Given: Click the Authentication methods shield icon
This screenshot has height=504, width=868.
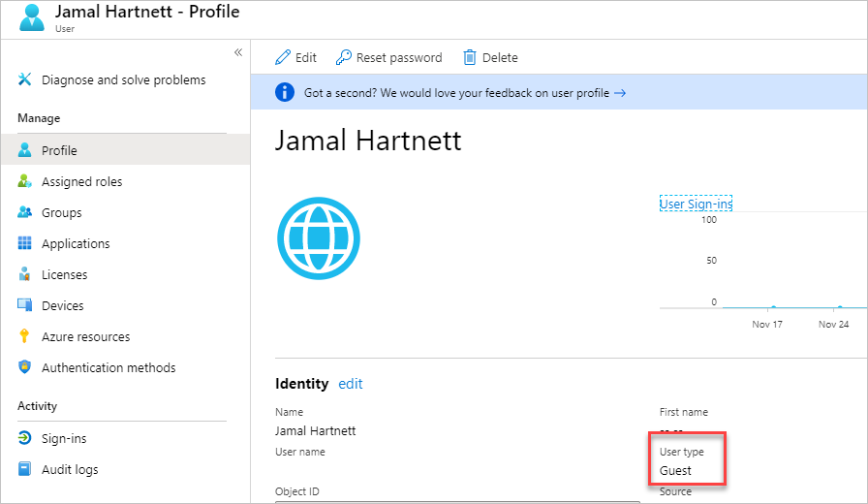Looking at the screenshot, I should coord(25,367).
